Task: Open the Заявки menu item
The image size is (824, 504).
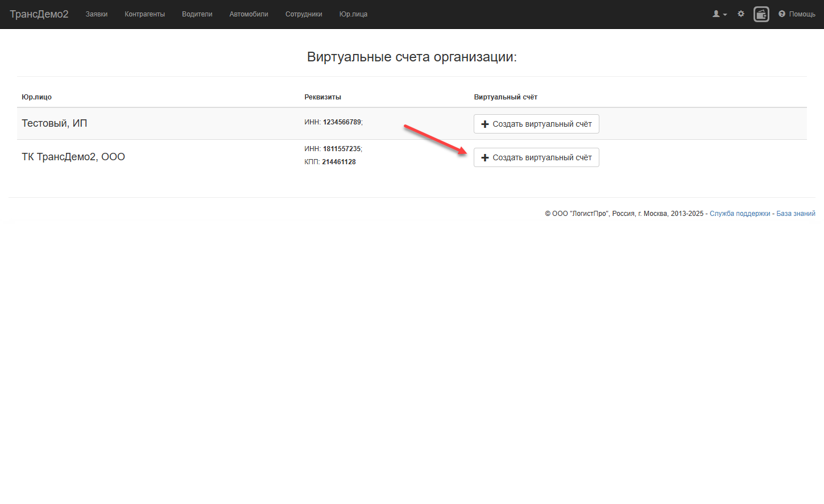Action: pyautogui.click(x=97, y=14)
